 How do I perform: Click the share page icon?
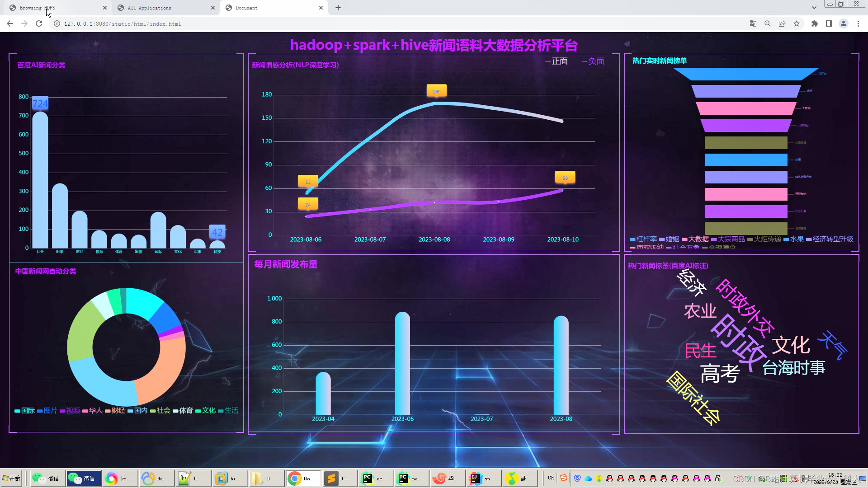782,24
